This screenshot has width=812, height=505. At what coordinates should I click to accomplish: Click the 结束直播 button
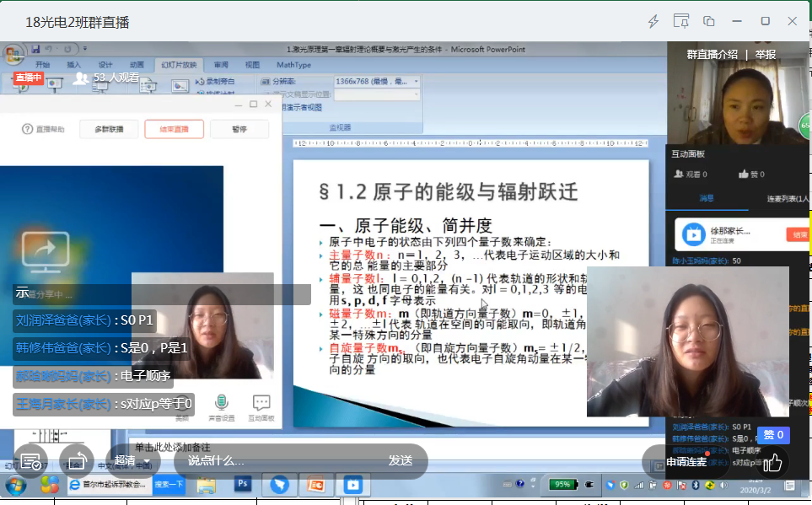point(174,129)
